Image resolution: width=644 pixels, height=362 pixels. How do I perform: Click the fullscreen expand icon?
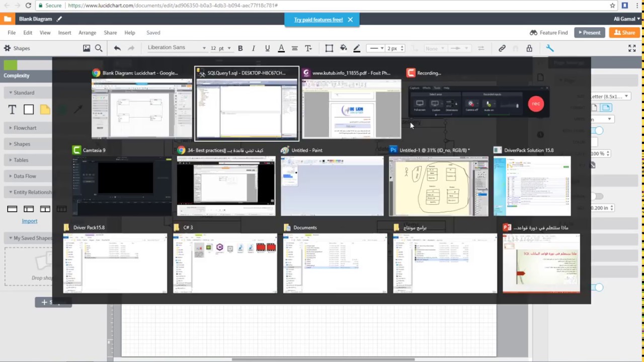632,48
